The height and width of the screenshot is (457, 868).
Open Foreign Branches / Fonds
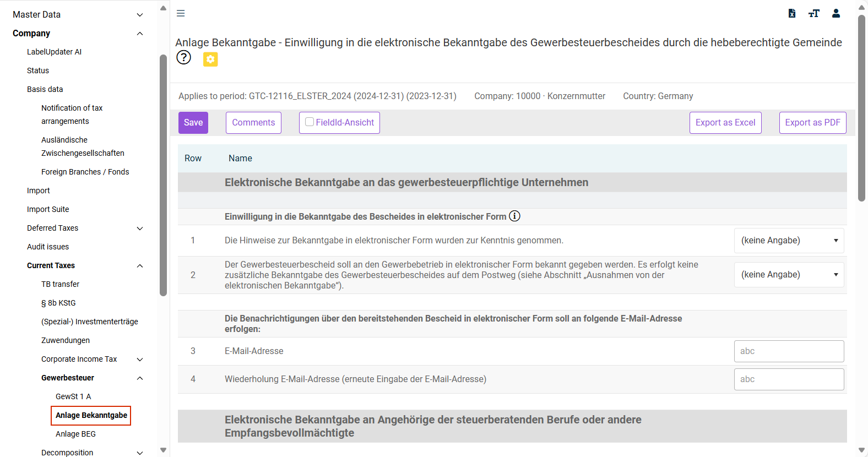tap(85, 172)
